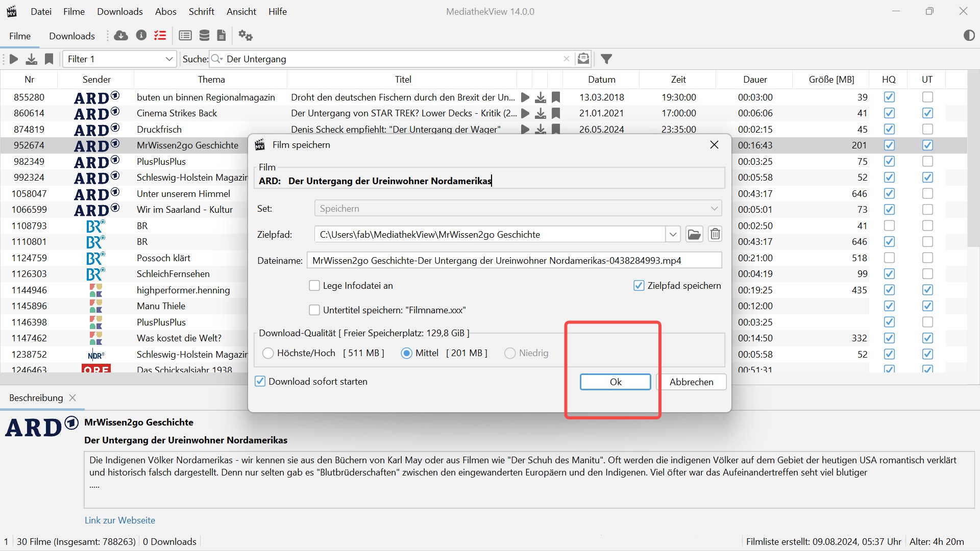The width and height of the screenshot is (980, 551).
Task: Browse target folder icon in dialog
Action: [694, 234]
